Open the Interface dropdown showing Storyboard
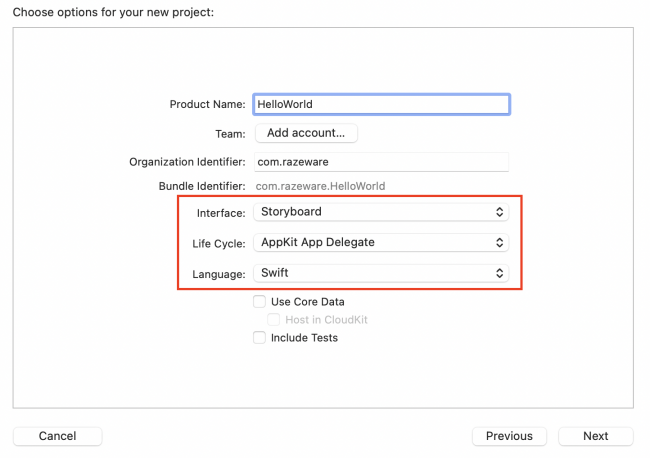Image resolution: width=650 pixels, height=458 pixels. 380,212
